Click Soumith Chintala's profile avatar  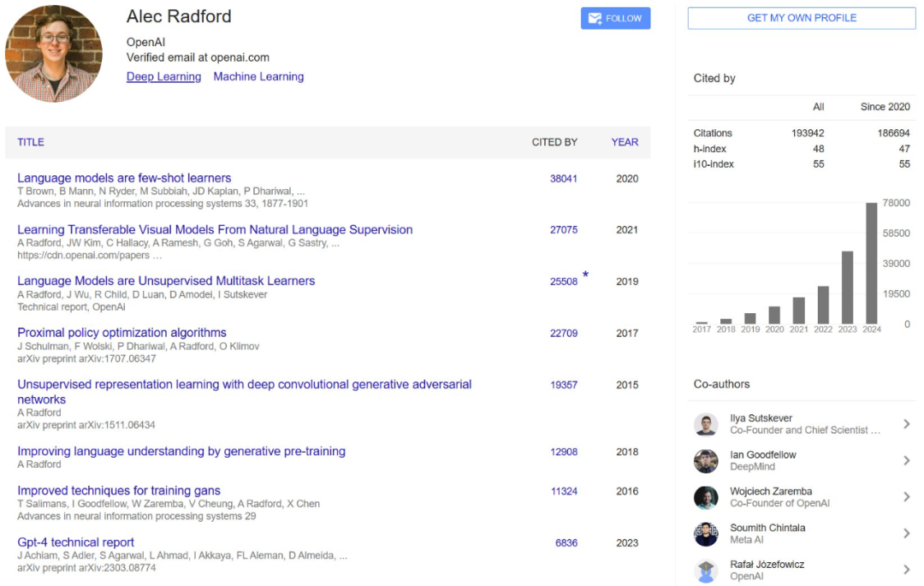point(706,533)
